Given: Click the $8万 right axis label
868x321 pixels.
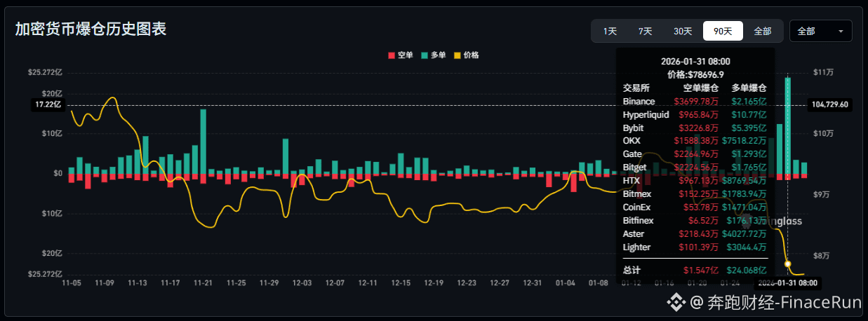Looking at the screenshot, I should (822, 255).
